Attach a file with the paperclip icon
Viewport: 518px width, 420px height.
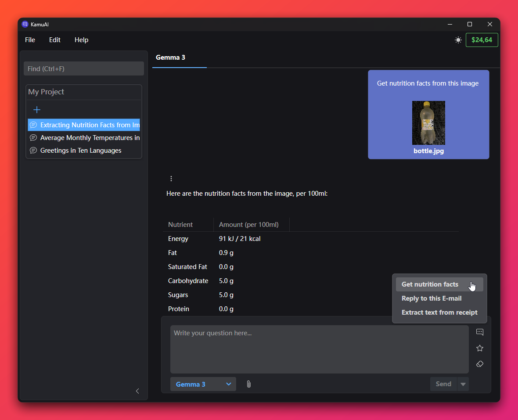pos(249,384)
